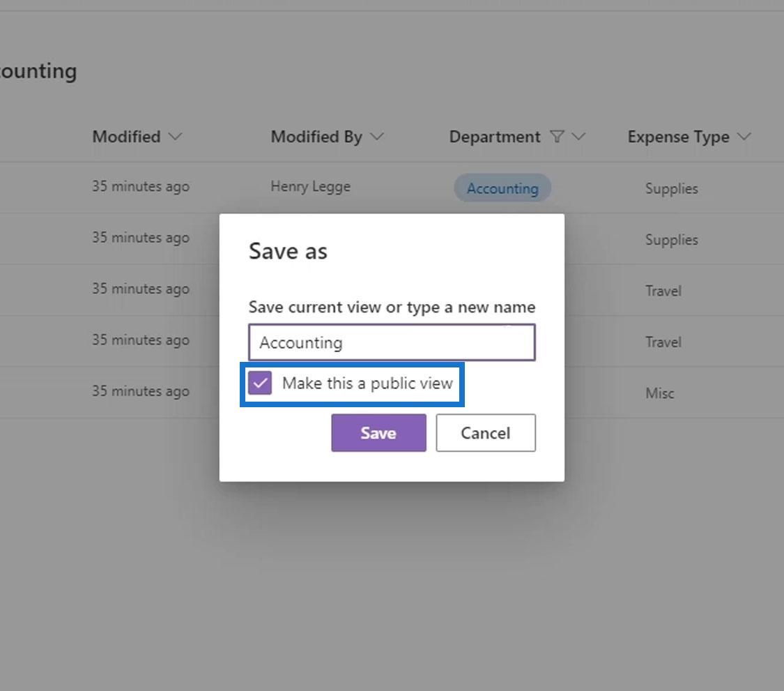
Task: Click the Misc expense type cell
Action: [659, 393]
